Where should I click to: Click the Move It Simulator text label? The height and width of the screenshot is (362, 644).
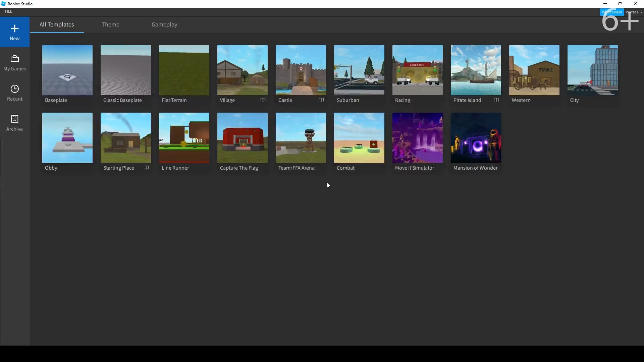pyautogui.click(x=415, y=168)
